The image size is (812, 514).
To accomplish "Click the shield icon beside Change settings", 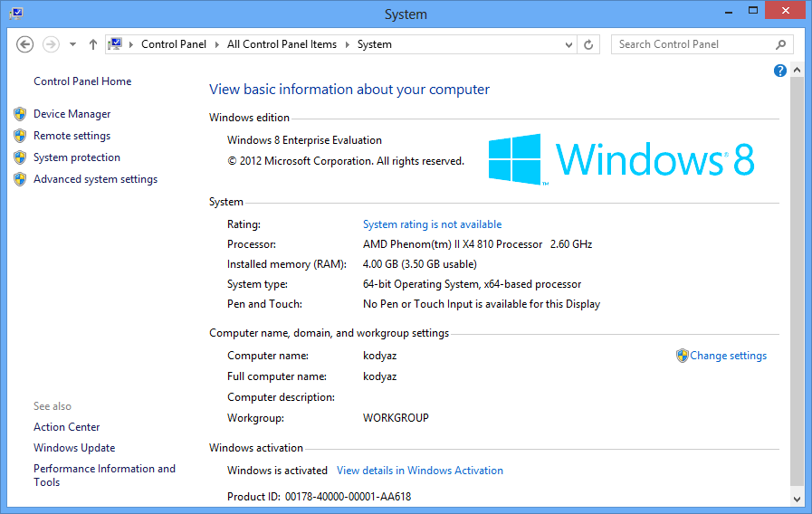I will coord(682,356).
